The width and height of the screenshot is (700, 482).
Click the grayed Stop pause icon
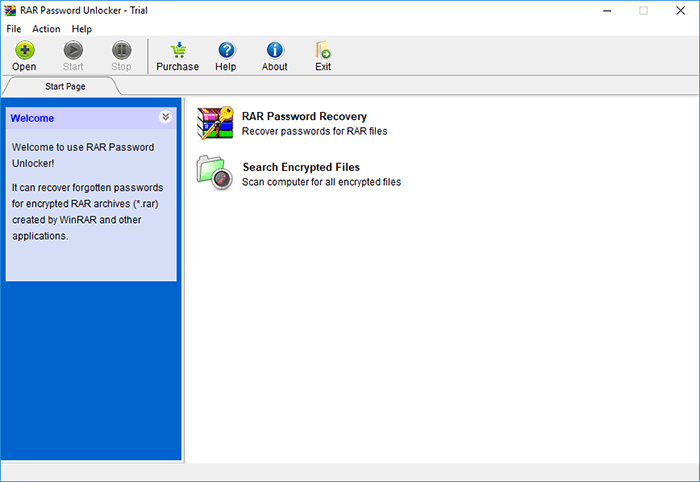[121, 50]
